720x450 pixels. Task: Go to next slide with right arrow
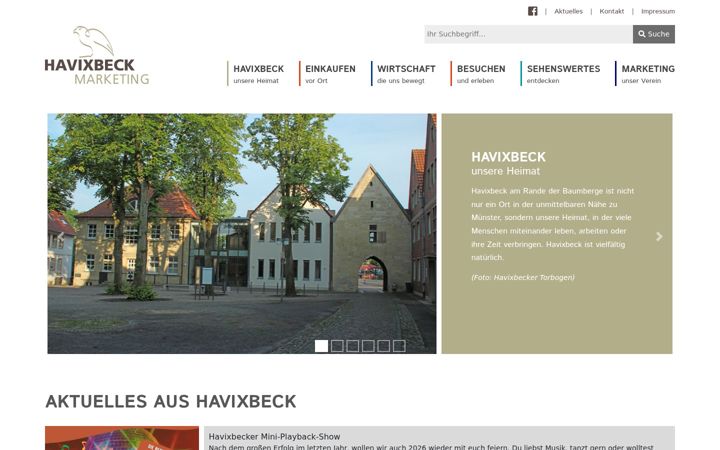pos(659,236)
